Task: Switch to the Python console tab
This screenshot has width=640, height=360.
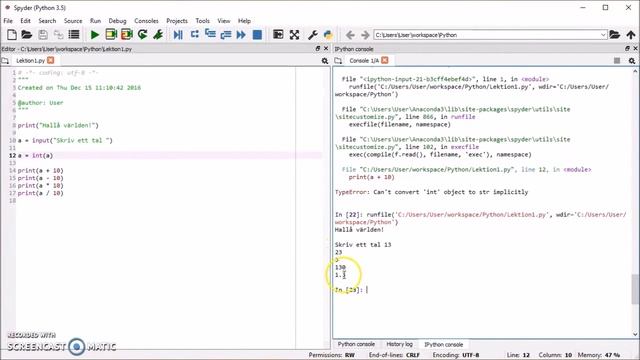Action: pyautogui.click(x=356, y=344)
